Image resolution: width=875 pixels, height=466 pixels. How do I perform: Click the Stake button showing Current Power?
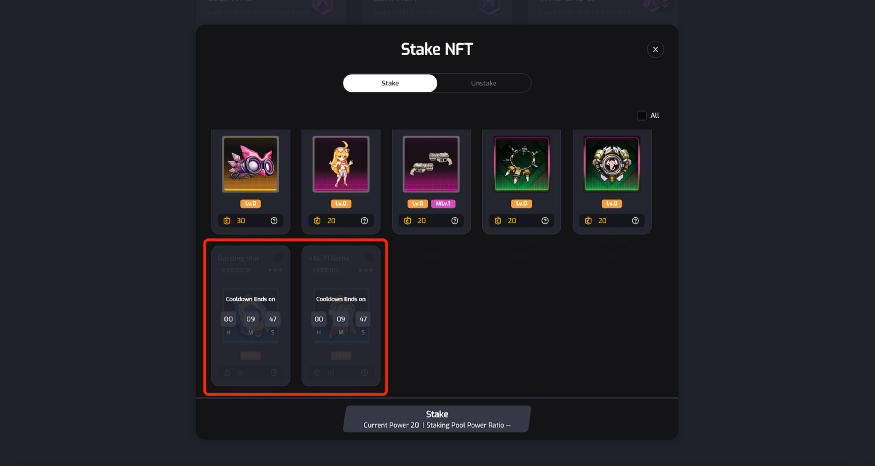pyautogui.click(x=437, y=419)
